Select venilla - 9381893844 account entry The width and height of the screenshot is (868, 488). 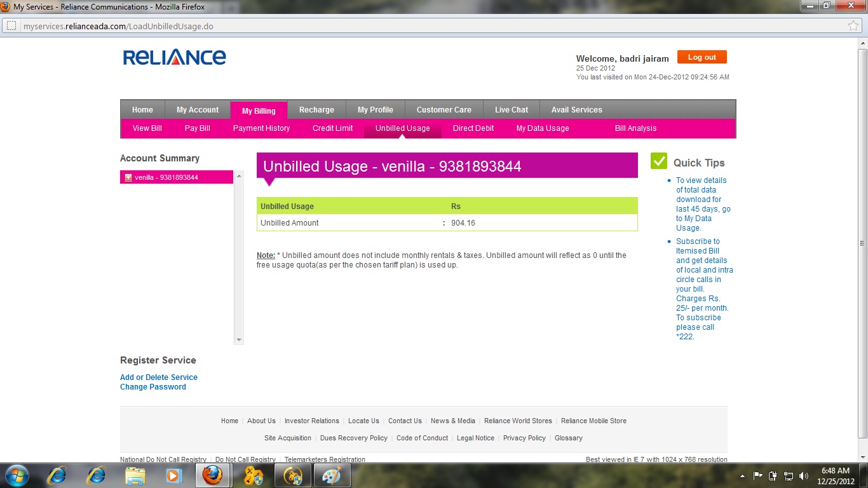coord(177,177)
